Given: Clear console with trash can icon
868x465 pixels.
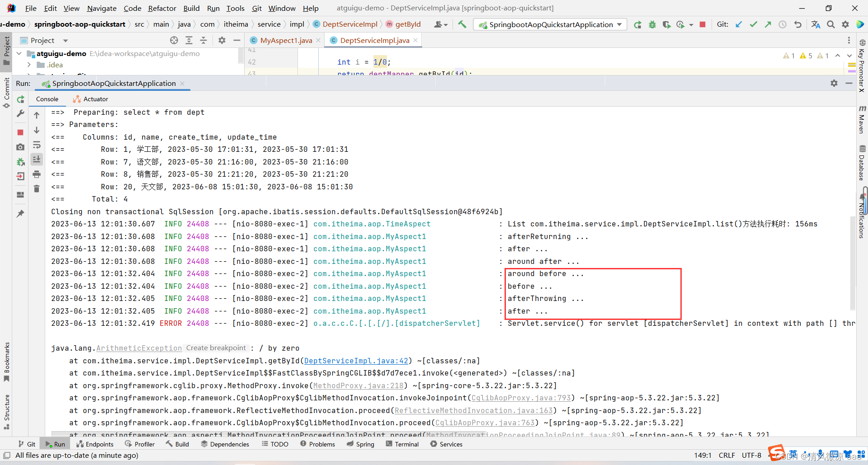Looking at the screenshot, I should pyautogui.click(x=37, y=189).
